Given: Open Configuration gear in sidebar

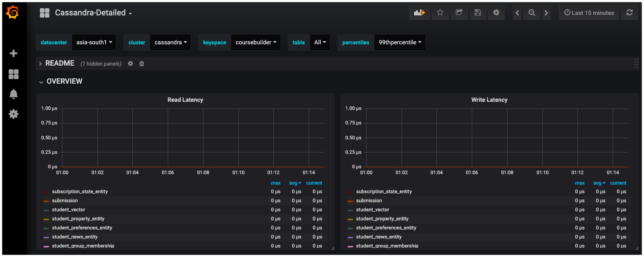Looking at the screenshot, I should 14,114.
